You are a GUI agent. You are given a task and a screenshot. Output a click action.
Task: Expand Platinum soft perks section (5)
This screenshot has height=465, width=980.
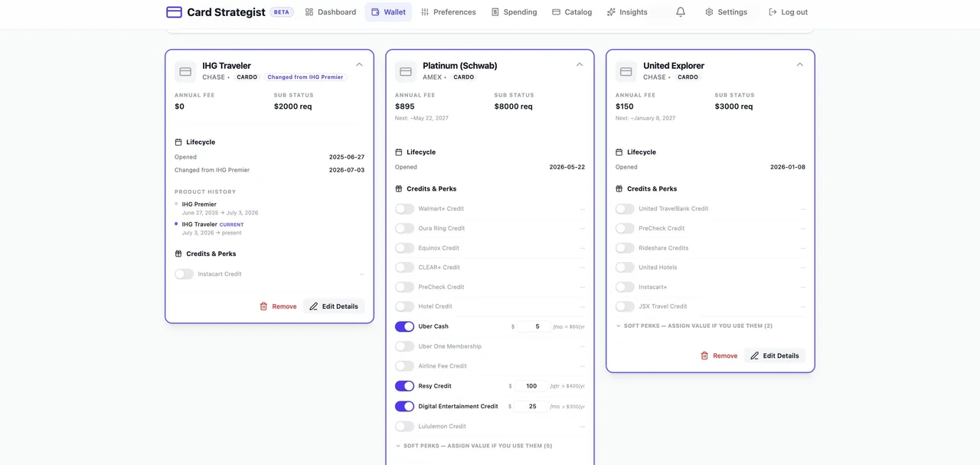pos(474,446)
